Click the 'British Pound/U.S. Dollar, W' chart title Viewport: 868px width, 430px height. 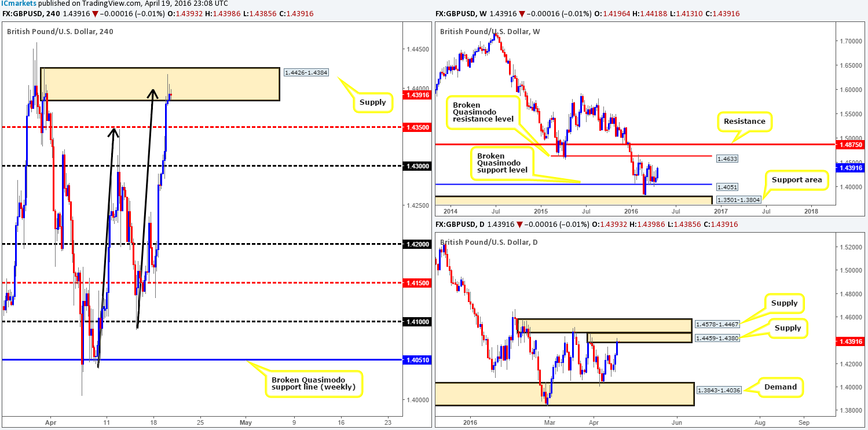click(x=490, y=31)
